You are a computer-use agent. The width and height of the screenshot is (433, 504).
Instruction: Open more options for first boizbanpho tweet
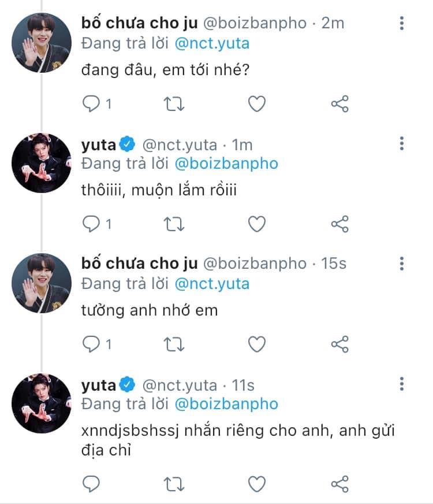tap(402, 24)
